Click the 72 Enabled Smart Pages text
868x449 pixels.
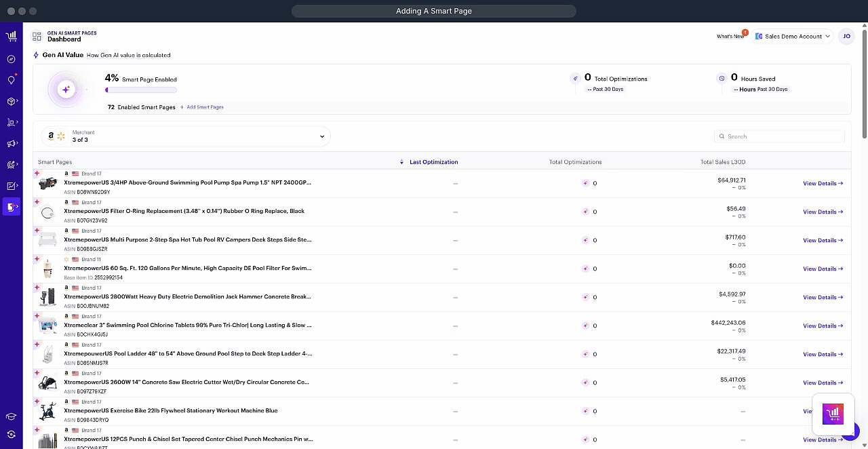[x=141, y=107]
